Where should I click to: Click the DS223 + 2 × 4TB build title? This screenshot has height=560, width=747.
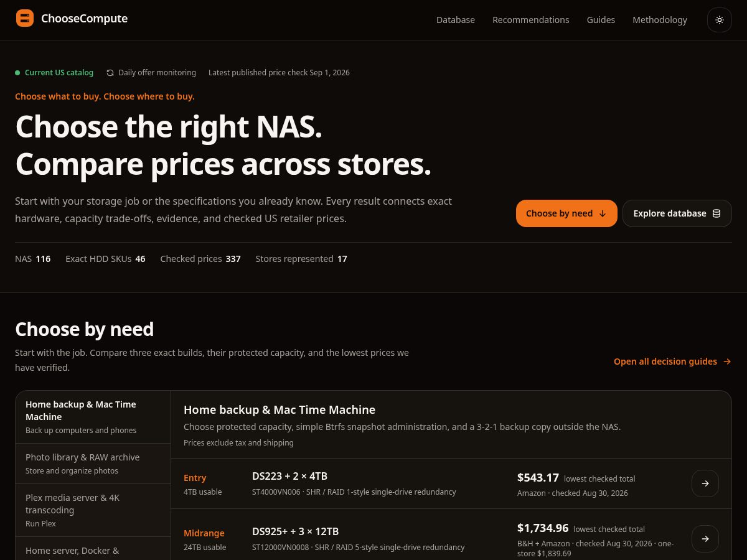pyautogui.click(x=289, y=476)
